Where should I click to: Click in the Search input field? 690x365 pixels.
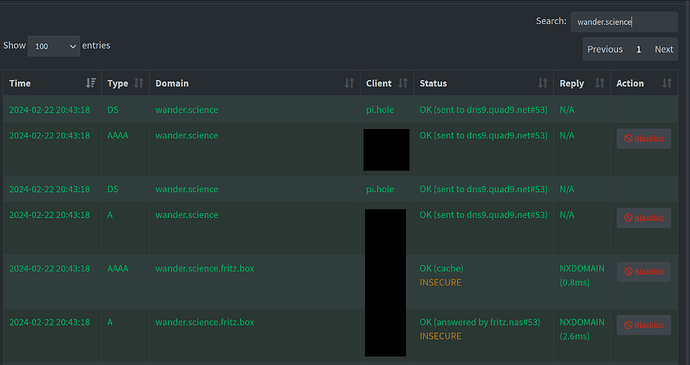(624, 22)
